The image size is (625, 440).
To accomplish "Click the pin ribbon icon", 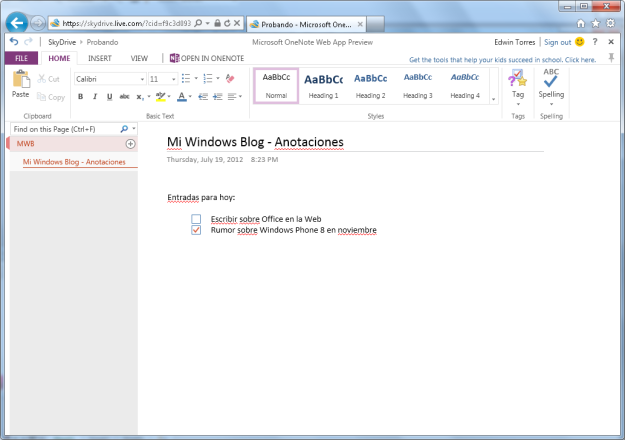I will [611, 58].
